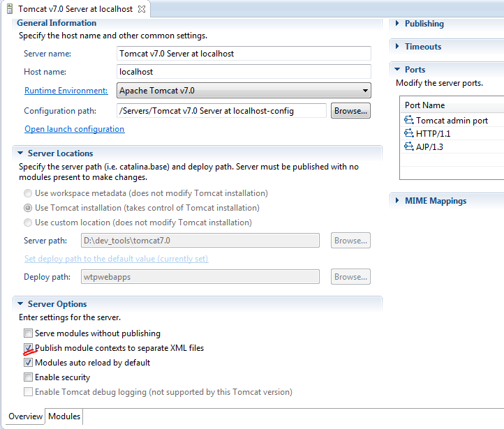Select Use custom location radio button
The height and width of the screenshot is (429, 504).
28,223
